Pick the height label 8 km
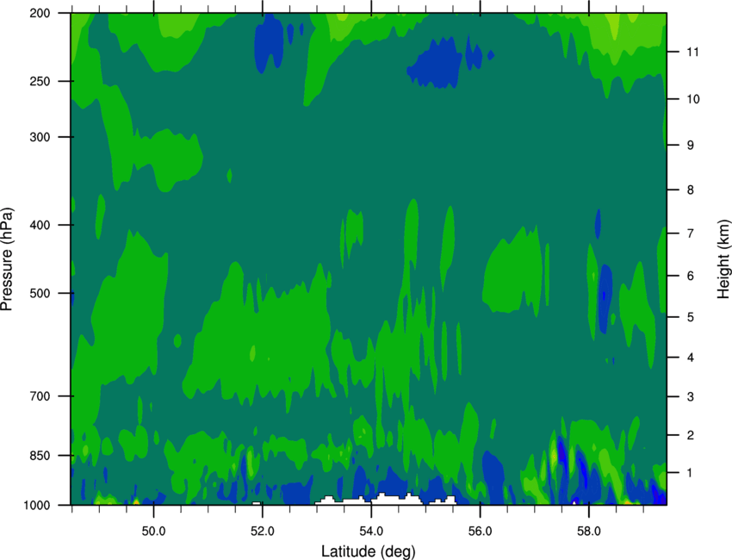This screenshot has height=560, width=732. point(691,190)
